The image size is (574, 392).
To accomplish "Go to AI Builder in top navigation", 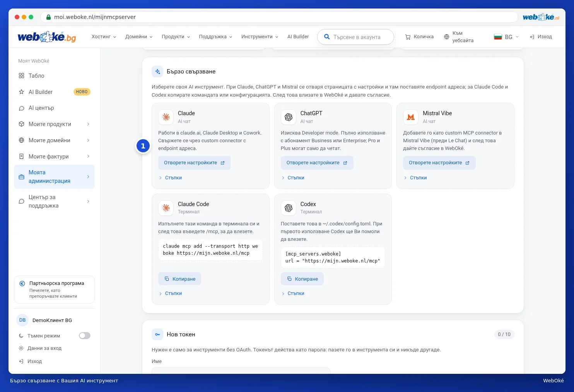I will coord(298,37).
